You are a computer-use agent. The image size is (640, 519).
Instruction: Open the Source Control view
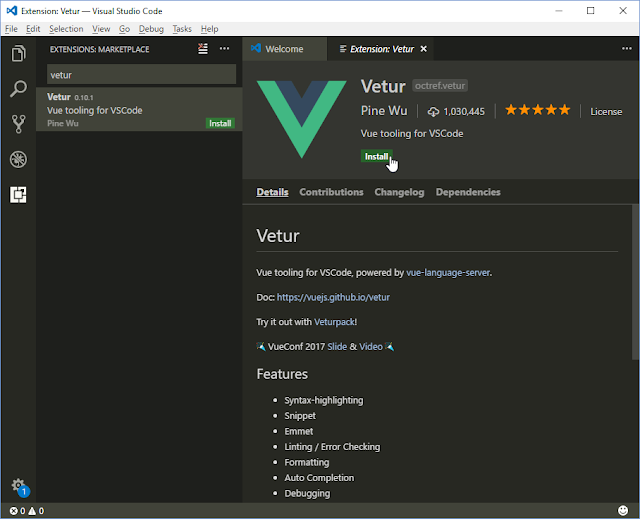(x=18, y=124)
